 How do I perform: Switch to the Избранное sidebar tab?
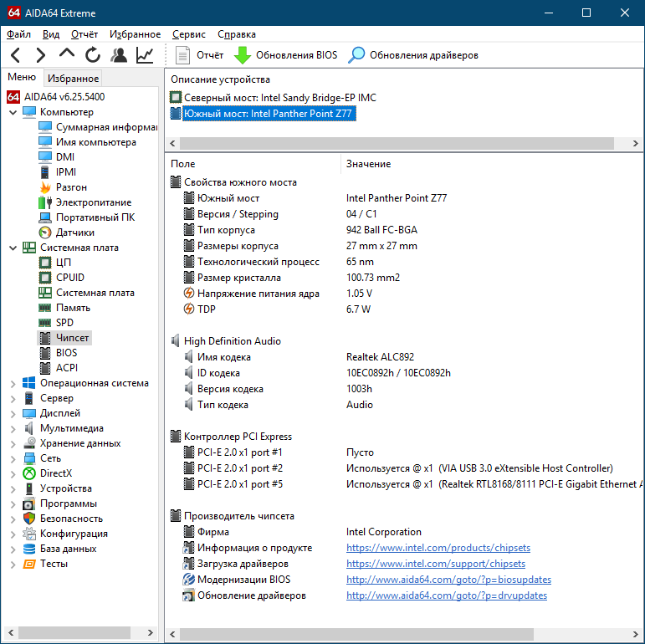click(74, 78)
